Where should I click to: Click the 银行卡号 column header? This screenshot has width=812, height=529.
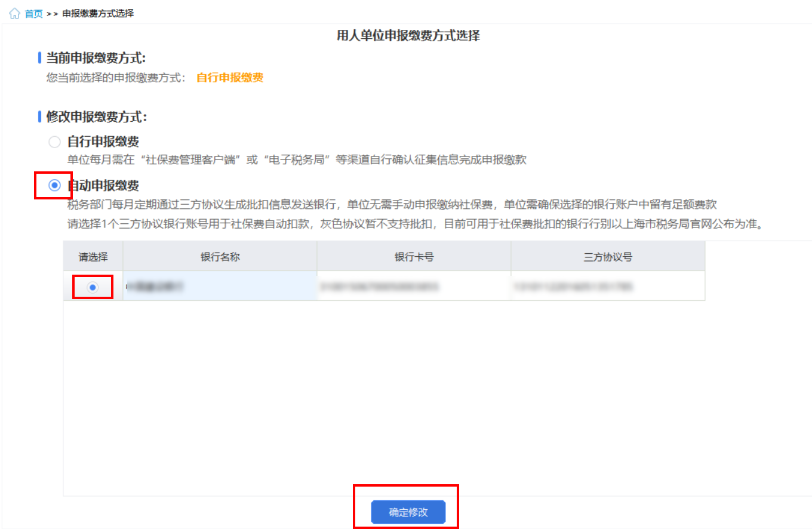[414, 257]
